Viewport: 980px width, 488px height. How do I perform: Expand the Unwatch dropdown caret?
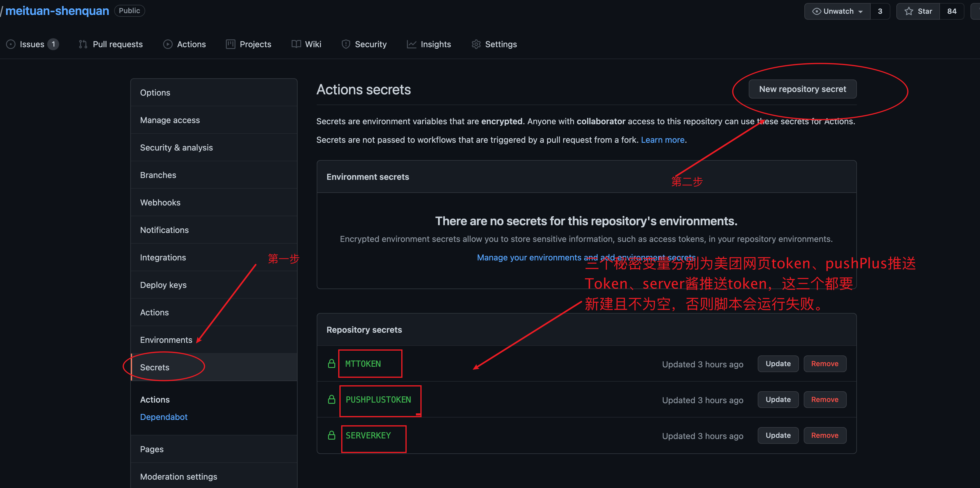tap(860, 12)
